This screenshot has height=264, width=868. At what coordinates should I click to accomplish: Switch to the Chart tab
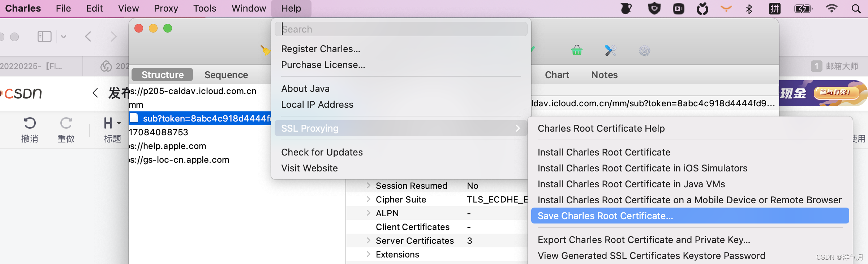tap(557, 75)
